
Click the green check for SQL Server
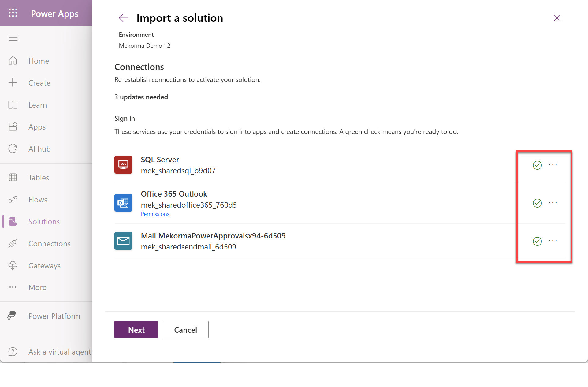tap(537, 165)
